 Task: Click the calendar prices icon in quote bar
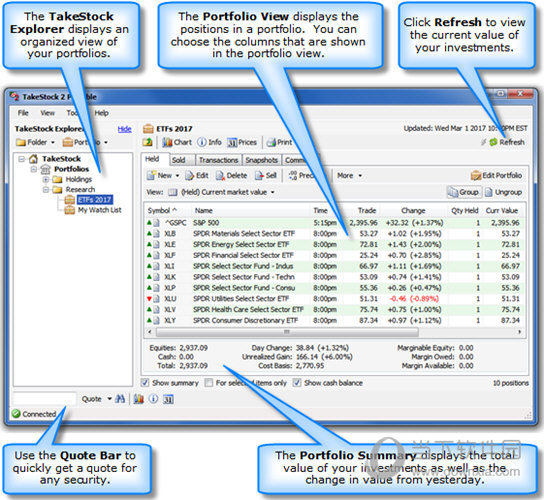pyautogui.click(x=168, y=399)
